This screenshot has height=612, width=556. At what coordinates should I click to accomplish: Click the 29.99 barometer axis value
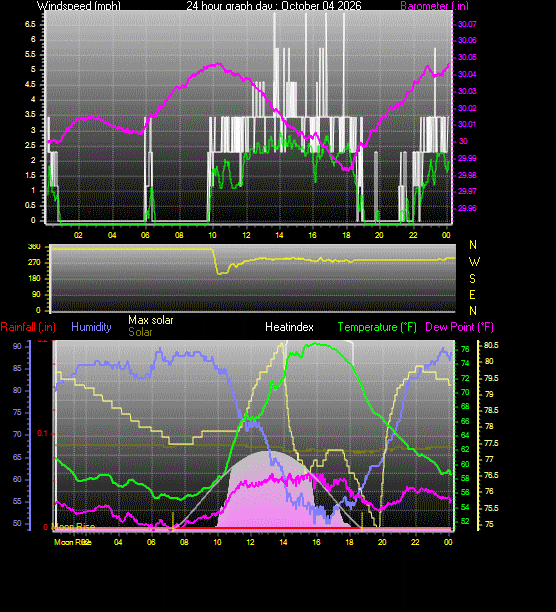(x=467, y=158)
